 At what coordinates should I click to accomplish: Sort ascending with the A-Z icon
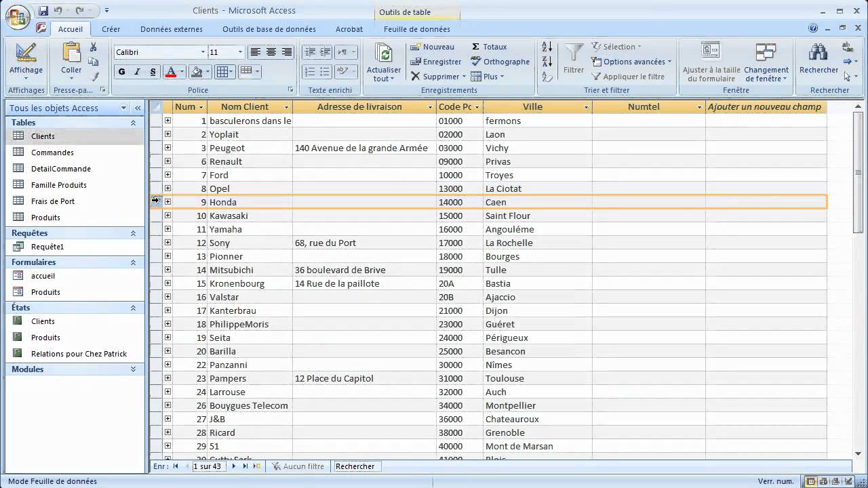tap(547, 47)
